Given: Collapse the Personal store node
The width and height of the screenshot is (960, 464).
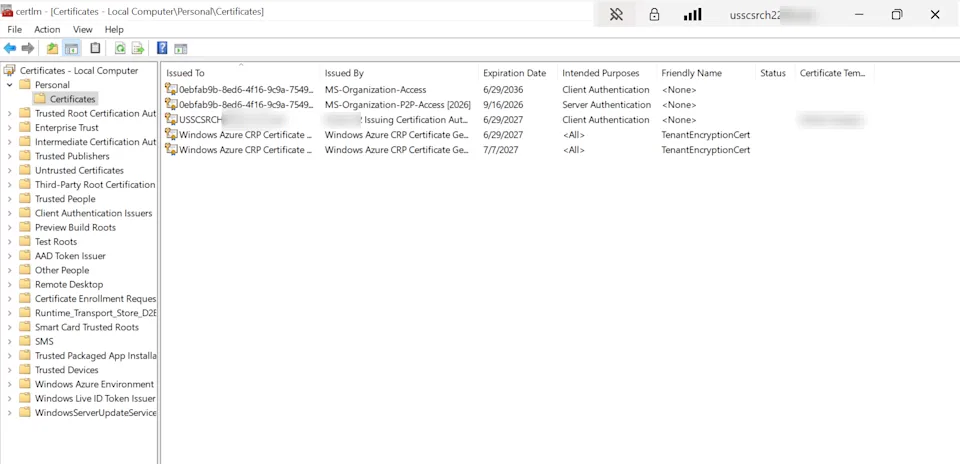Looking at the screenshot, I should pyautogui.click(x=9, y=84).
